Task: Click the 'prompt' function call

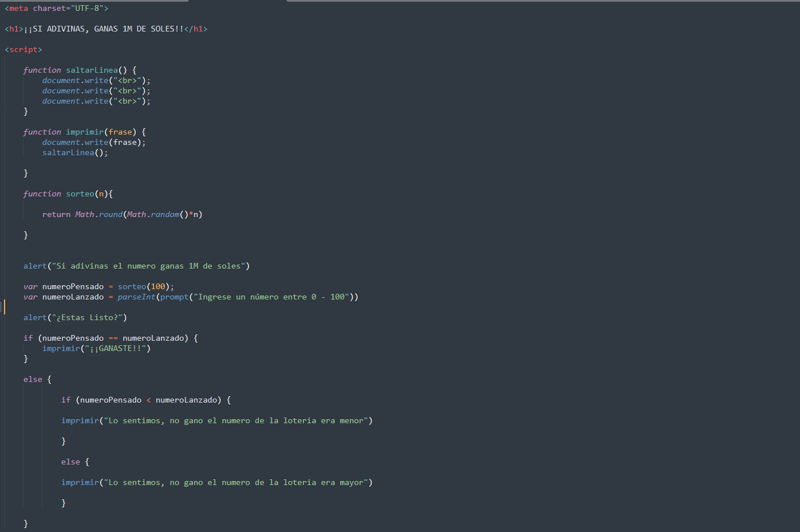Action: (174, 297)
